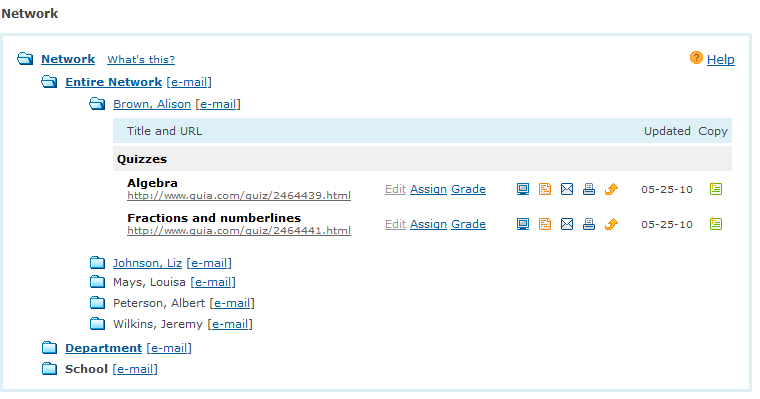Click the monitor preview icon for Algebra

click(x=522, y=189)
